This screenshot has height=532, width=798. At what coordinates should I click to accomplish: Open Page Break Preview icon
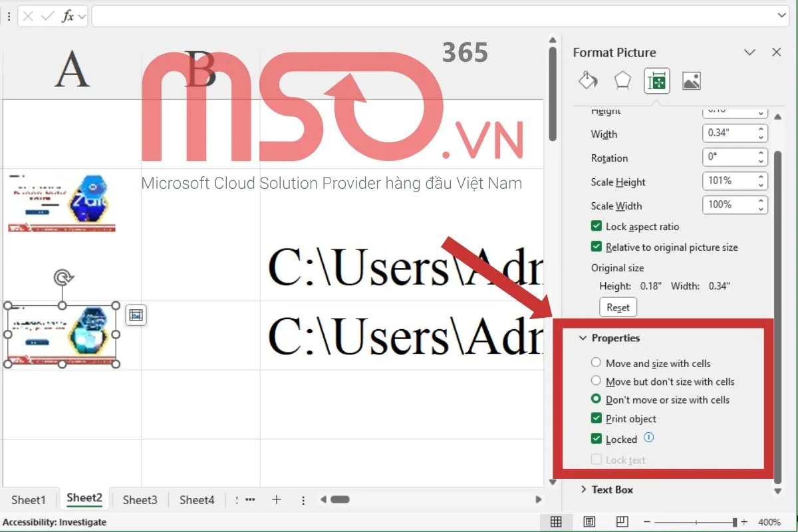coord(621,521)
